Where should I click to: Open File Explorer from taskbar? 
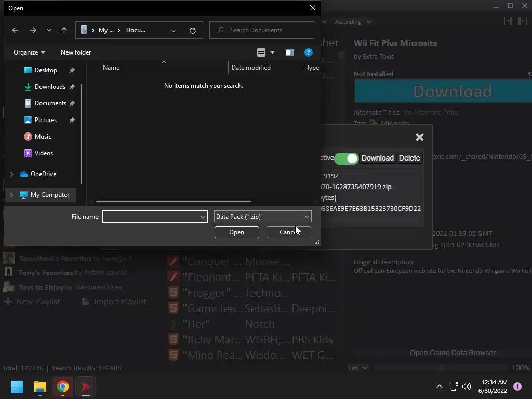[x=39, y=387]
